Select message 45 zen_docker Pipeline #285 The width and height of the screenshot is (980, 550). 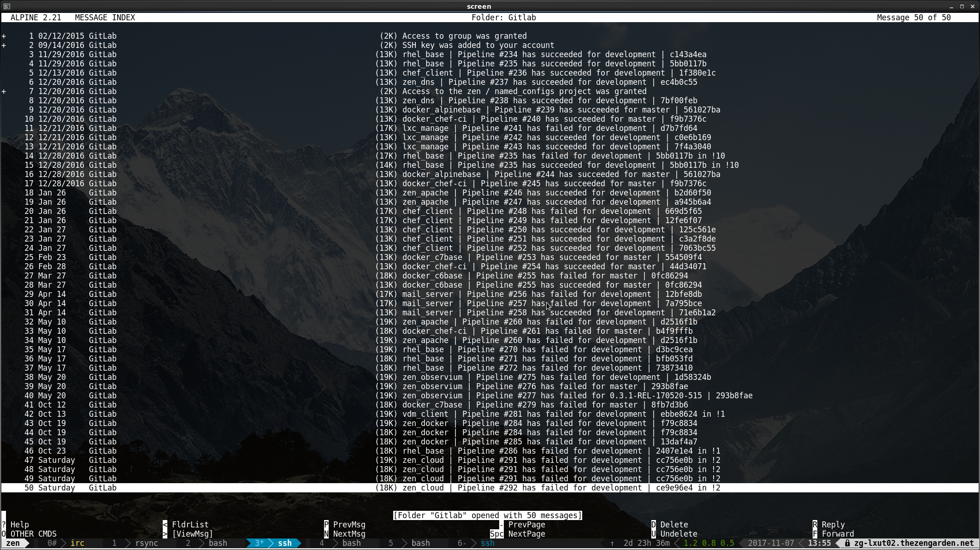point(490,442)
